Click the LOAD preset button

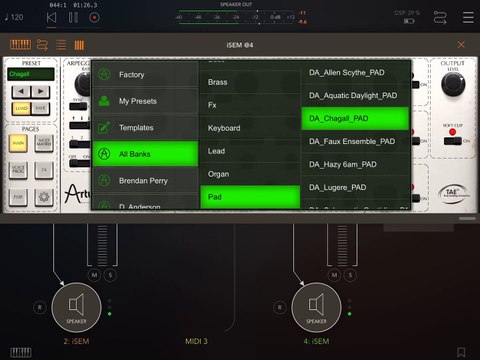21,108
